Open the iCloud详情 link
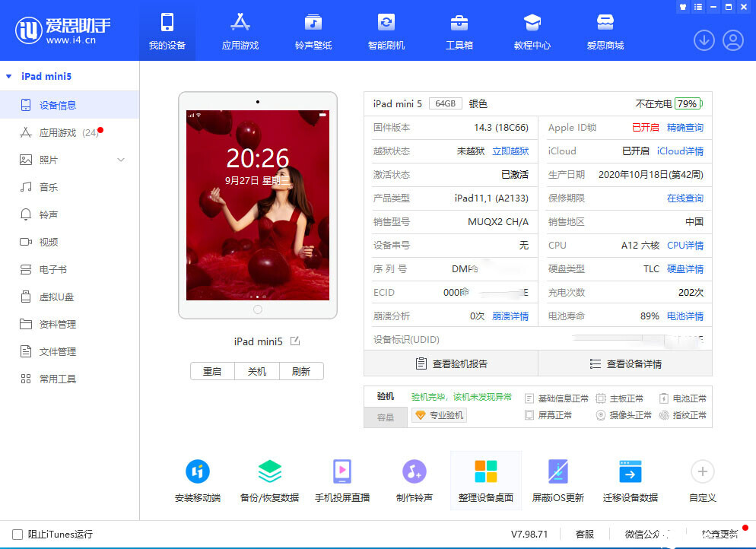This screenshot has height=549, width=756. tap(680, 151)
